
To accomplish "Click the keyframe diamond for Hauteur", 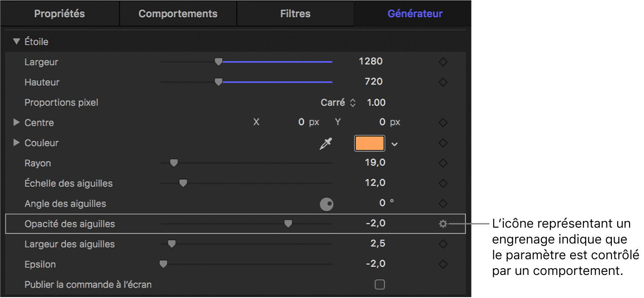I will point(443,82).
